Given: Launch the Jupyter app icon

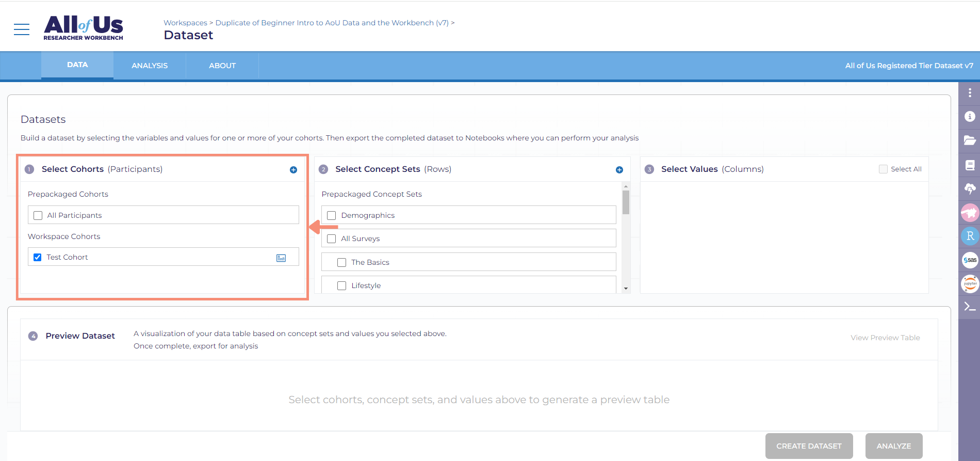Looking at the screenshot, I should click(970, 283).
